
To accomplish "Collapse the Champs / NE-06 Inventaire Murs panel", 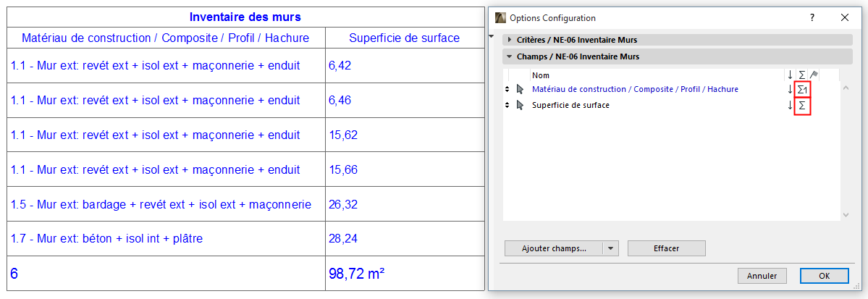I will (510, 56).
